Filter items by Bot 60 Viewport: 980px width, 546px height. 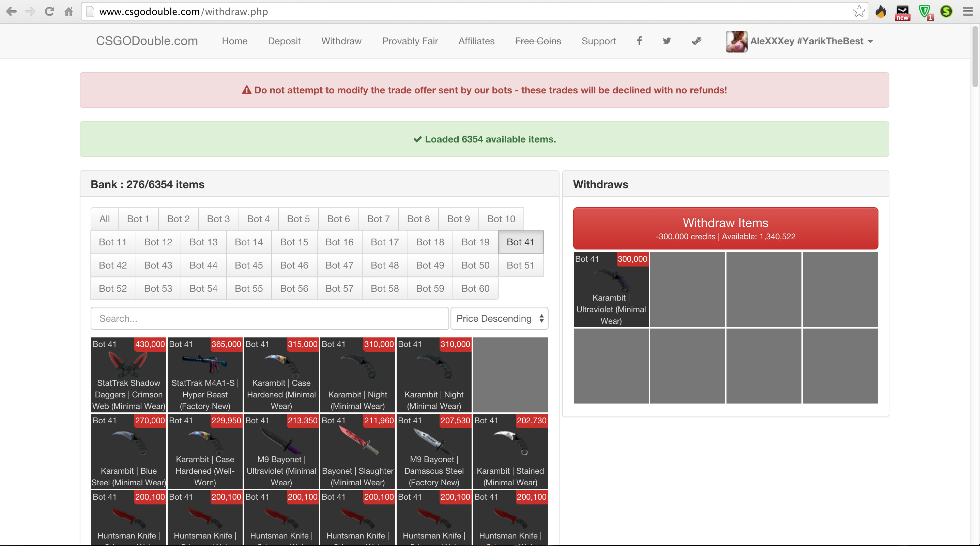point(475,288)
